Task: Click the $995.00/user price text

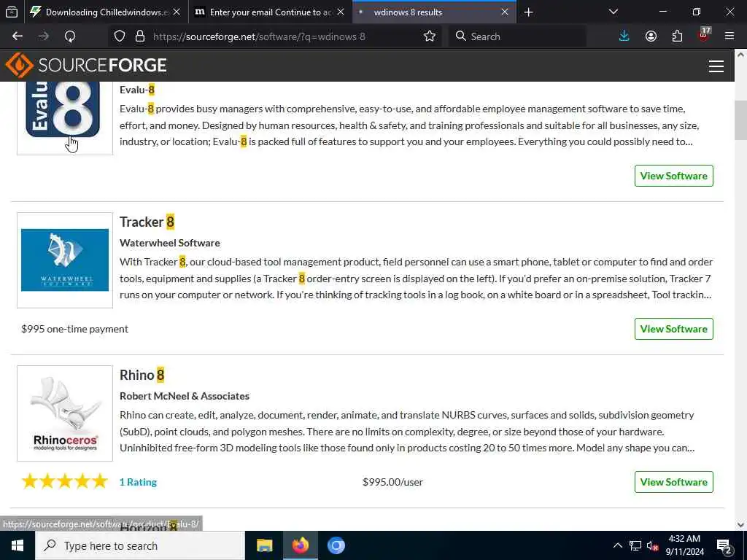Action: 392,482
